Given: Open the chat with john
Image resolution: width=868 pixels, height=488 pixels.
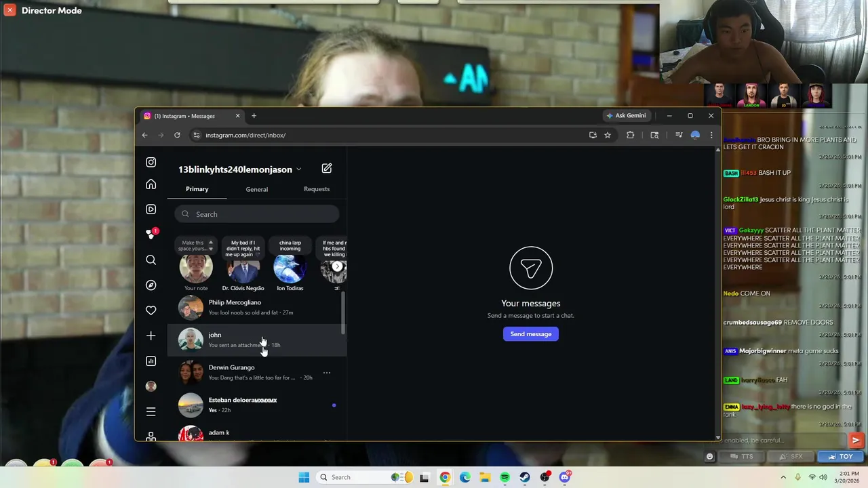Looking at the screenshot, I should coord(257,340).
